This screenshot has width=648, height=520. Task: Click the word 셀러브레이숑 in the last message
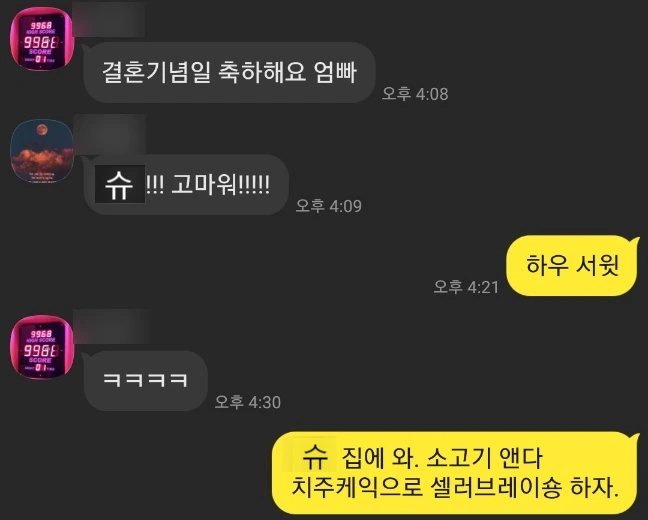tap(496, 488)
